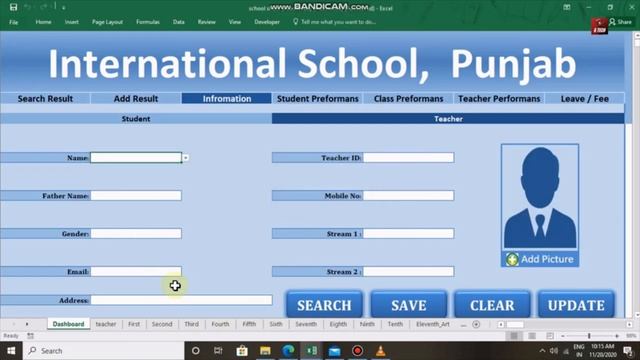The width and height of the screenshot is (640, 360).
Task: Show more sheet tabs ellipsis
Action: pyautogui.click(x=463, y=324)
